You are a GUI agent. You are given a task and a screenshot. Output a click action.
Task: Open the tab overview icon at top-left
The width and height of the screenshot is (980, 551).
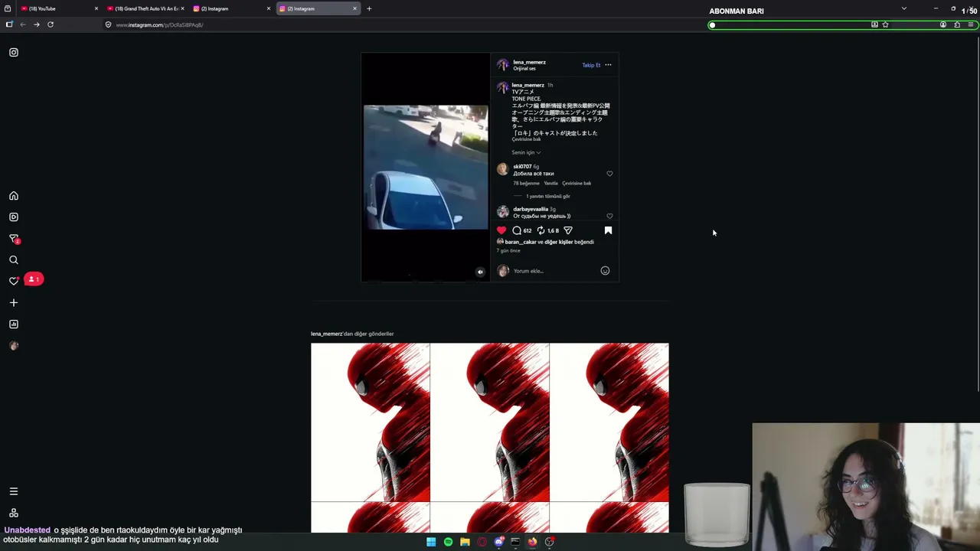[8, 8]
